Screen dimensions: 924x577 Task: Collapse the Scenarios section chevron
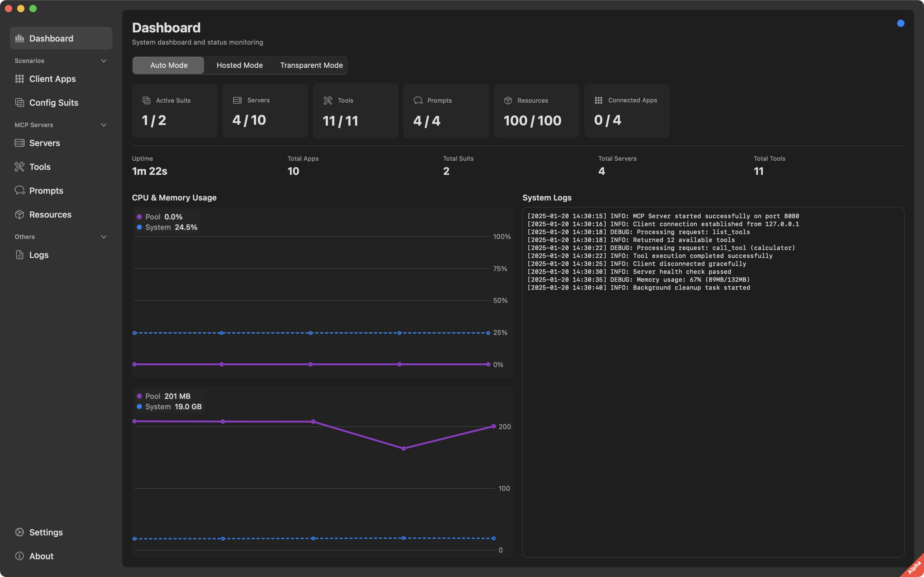[x=103, y=61]
